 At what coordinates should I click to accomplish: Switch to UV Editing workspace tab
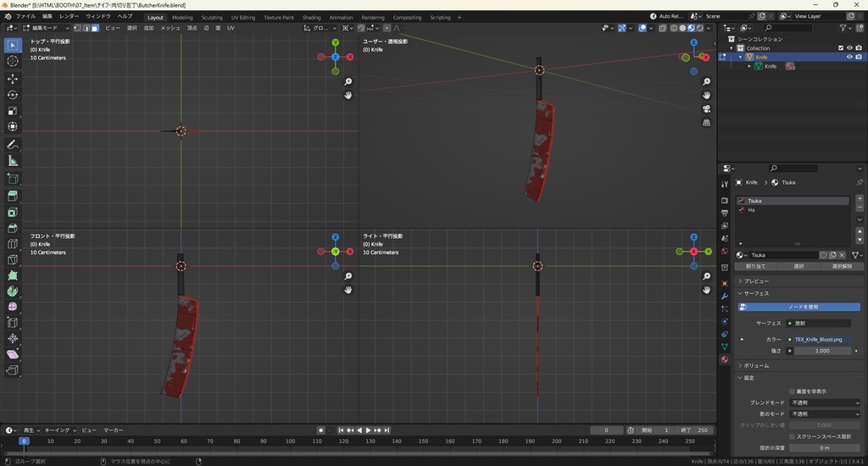pyautogui.click(x=243, y=18)
